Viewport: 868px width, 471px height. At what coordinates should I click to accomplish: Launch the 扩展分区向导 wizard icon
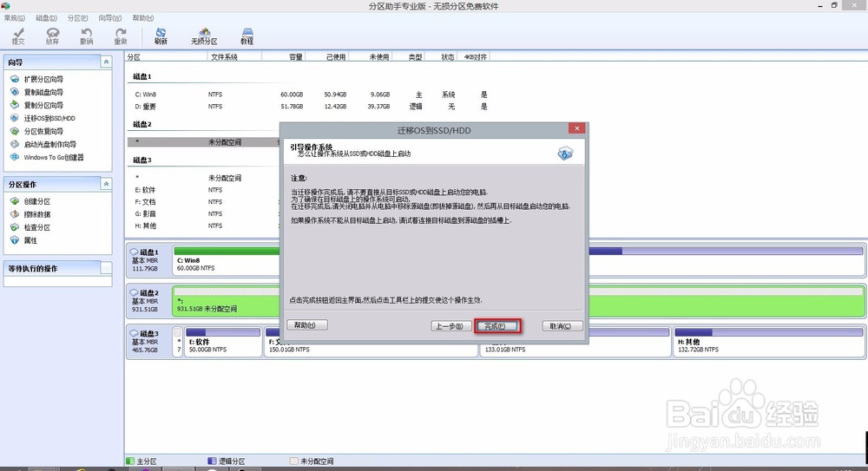[x=15, y=79]
